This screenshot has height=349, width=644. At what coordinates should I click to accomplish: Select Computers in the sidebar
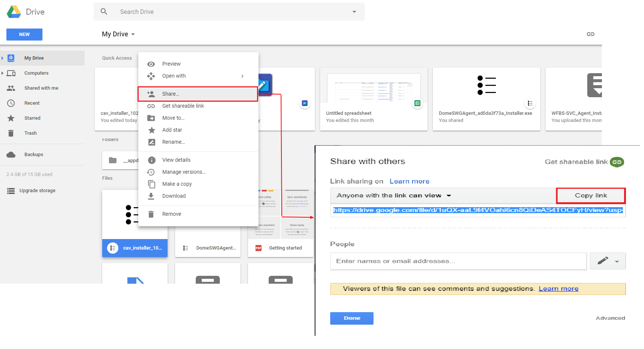pos(36,73)
